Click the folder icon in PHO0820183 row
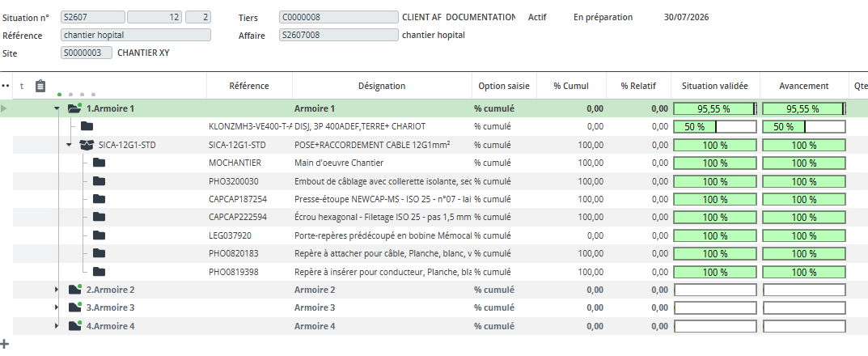The width and height of the screenshot is (868, 356). (x=99, y=253)
